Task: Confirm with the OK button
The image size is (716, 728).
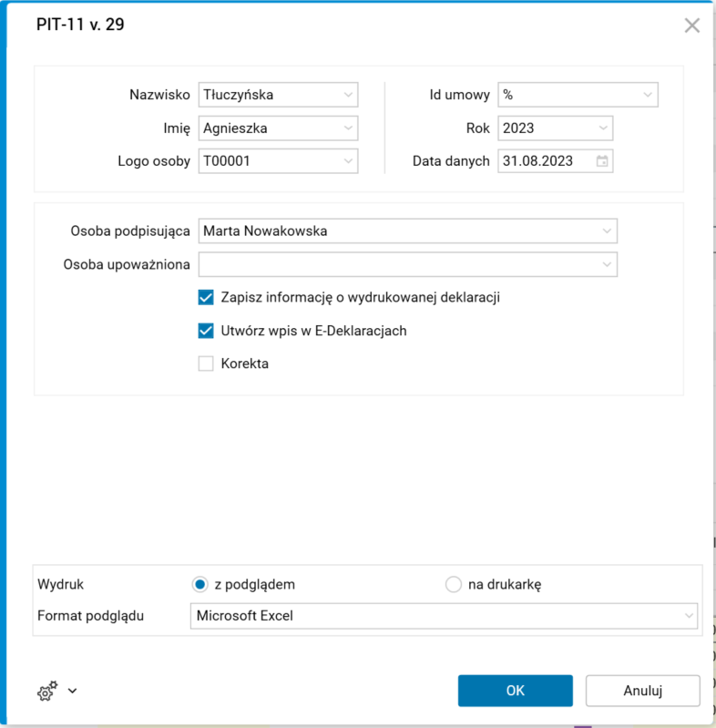Action: (515, 691)
